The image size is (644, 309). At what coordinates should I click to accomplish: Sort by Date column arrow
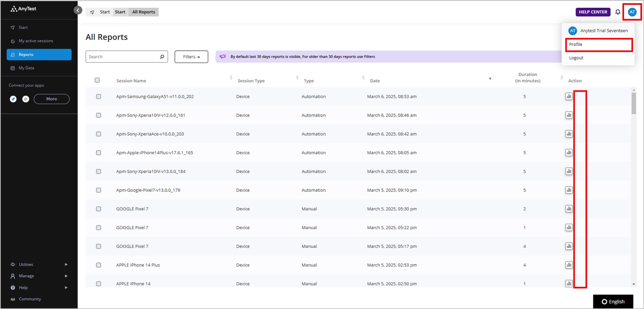coord(490,79)
